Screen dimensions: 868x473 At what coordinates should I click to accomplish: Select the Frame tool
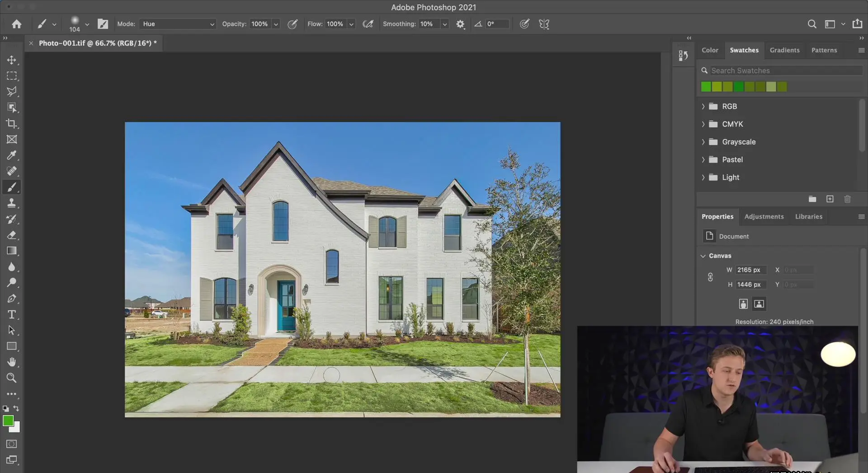[12, 140]
